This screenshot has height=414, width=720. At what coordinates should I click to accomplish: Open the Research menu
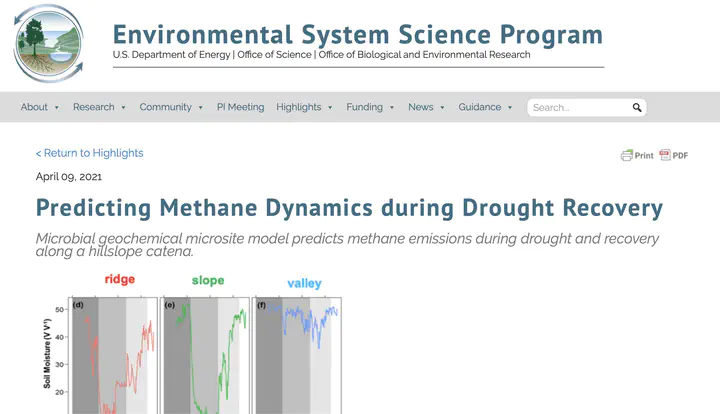click(x=94, y=107)
